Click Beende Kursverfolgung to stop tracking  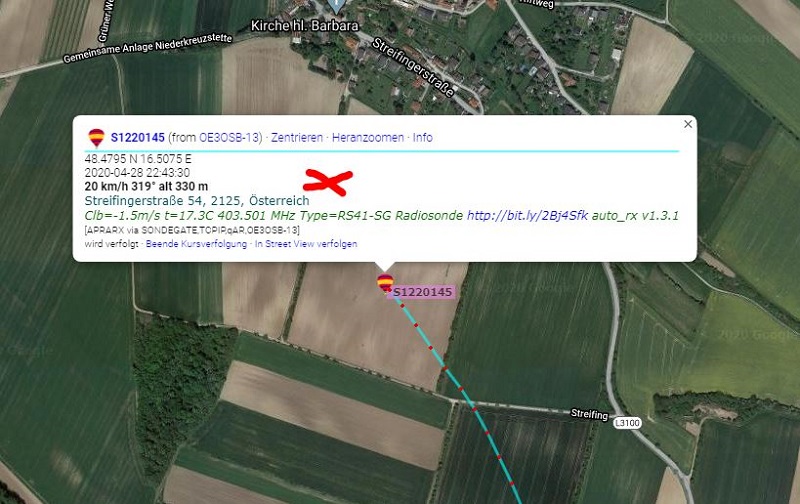click(x=196, y=244)
